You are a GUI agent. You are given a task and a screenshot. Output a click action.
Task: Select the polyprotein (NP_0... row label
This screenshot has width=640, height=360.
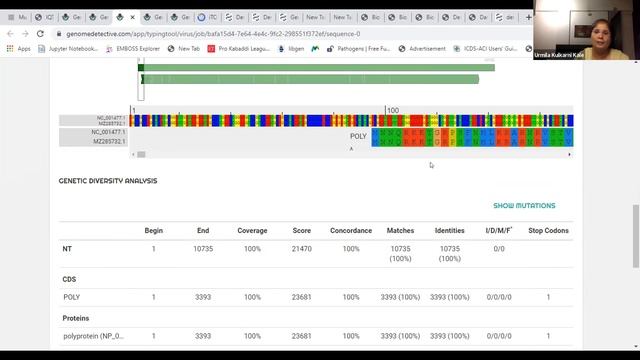click(93, 336)
